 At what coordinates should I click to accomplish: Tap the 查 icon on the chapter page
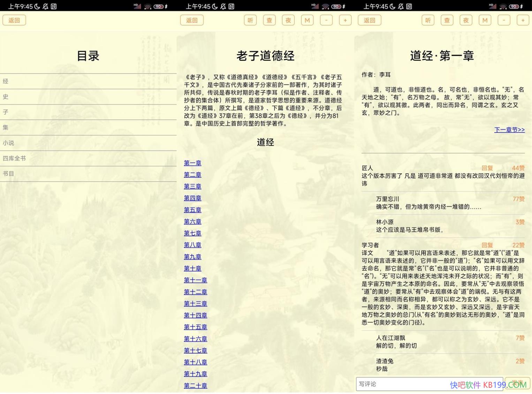(447, 20)
